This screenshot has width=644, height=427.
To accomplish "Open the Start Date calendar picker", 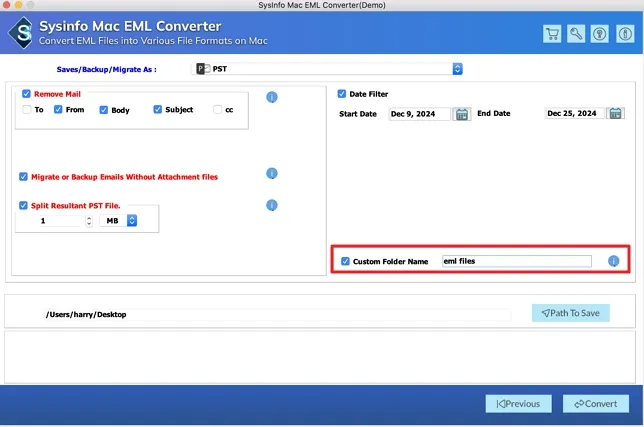I will click(x=462, y=114).
